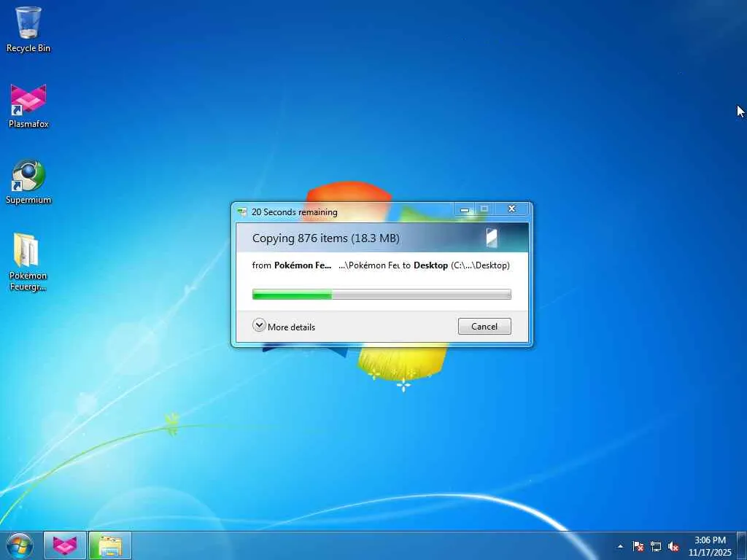747x560 pixels.
Task: Click the date 11/17/2025 in tray
Action: (710, 553)
